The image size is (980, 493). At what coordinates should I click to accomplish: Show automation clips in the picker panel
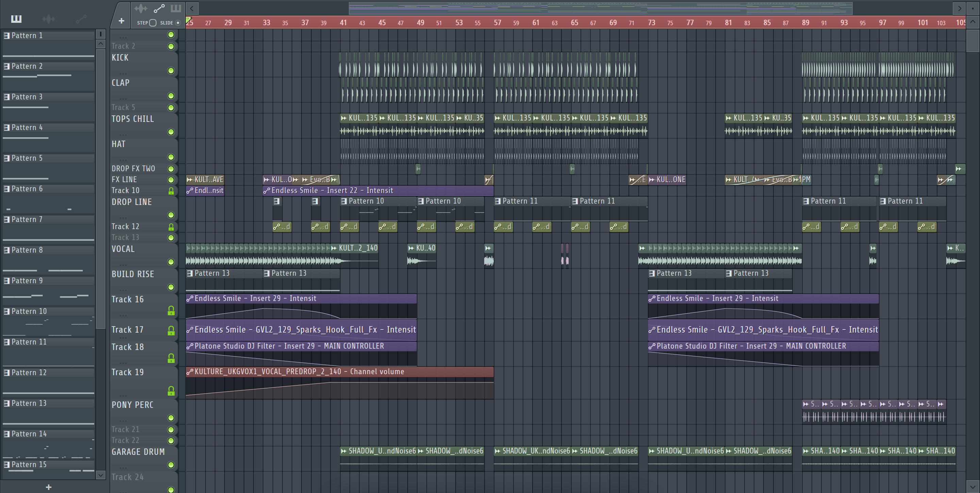pos(81,19)
